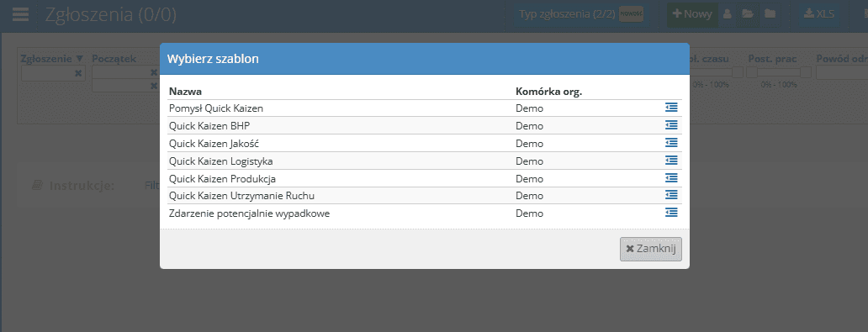Viewport: 868px width, 332px height.
Task: Click the Nazwa column header
Action: (x=185, y=92)
